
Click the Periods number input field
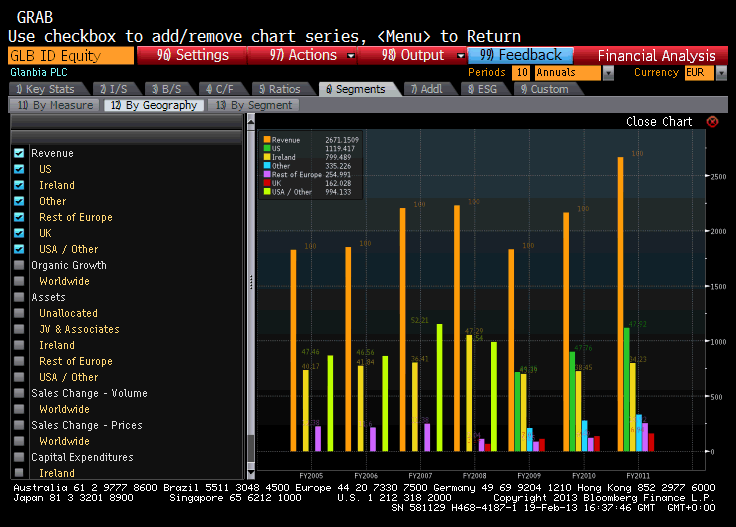(x=522, y=73)
